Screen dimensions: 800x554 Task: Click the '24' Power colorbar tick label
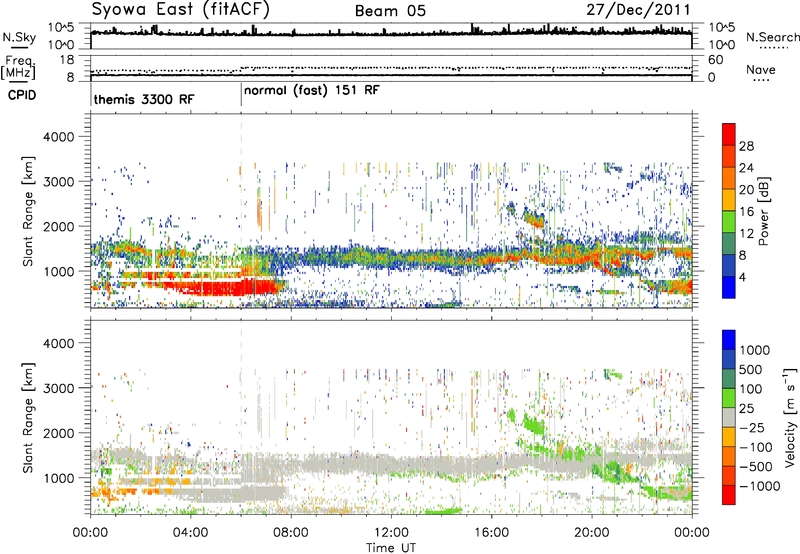coord(746,168)
